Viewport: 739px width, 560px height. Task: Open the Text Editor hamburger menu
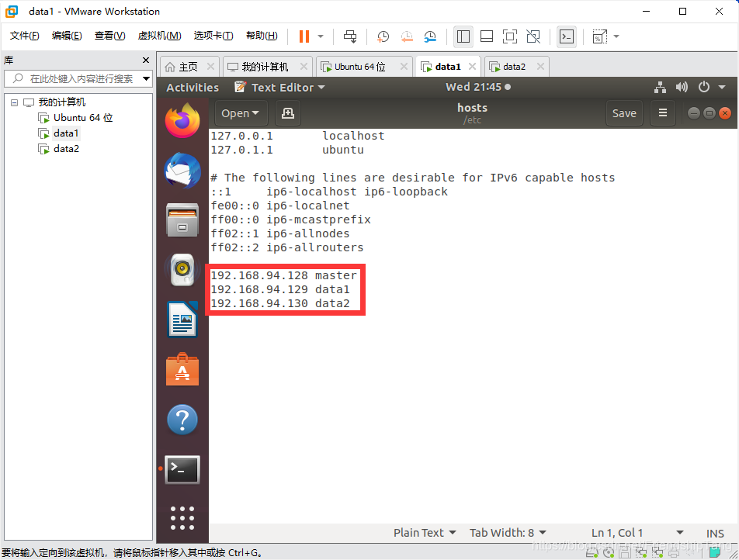click(x=663, y=113)
